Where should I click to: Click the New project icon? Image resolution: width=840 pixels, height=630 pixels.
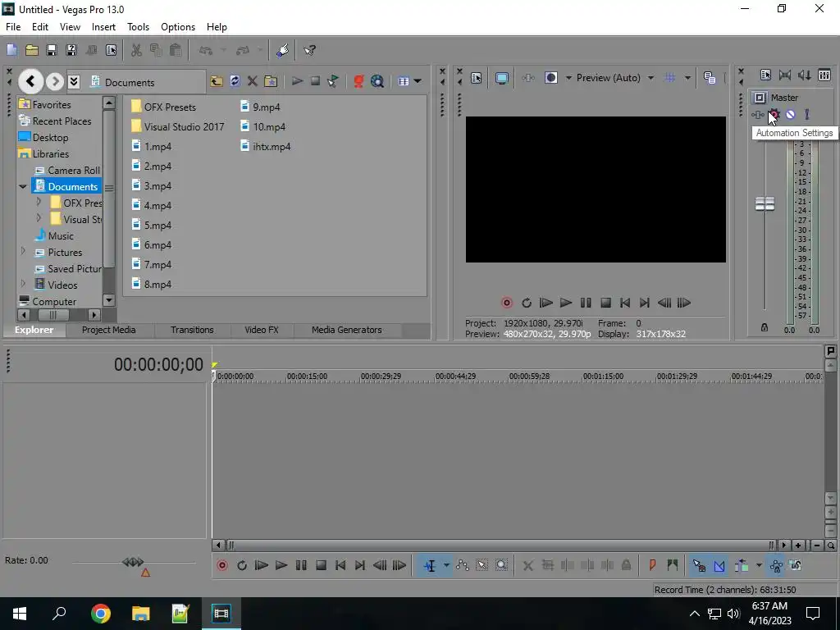11,50
